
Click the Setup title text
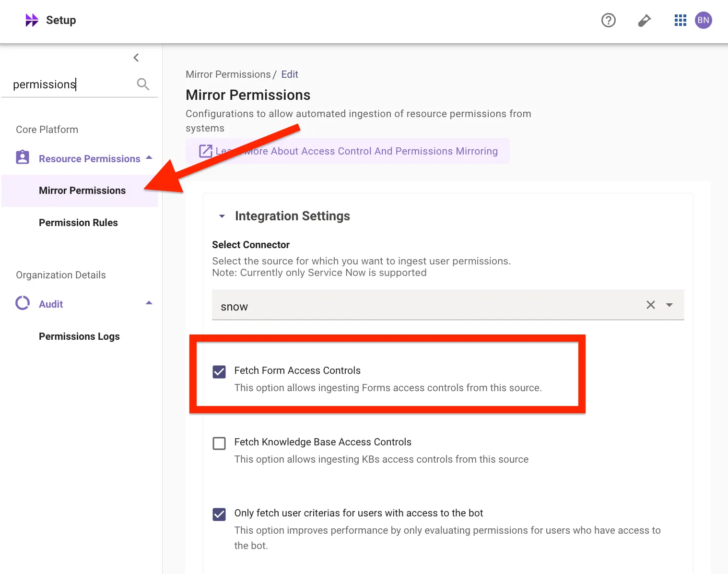click(x=61, y=20)
